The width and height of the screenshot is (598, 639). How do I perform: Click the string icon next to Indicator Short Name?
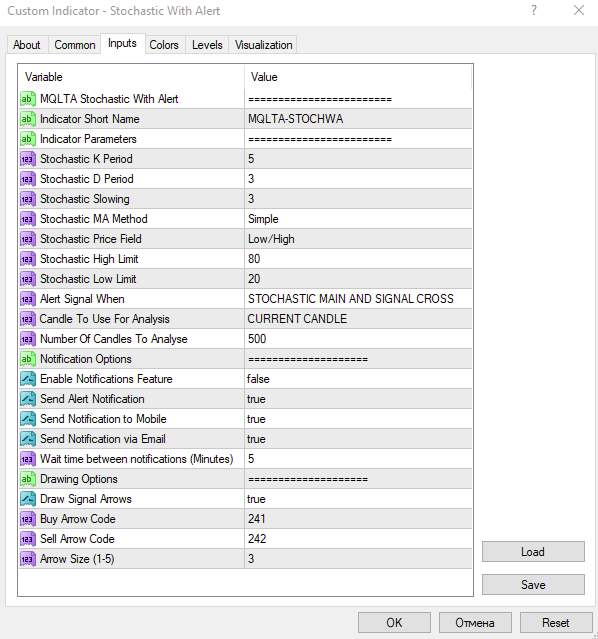click(x=28, y=119)
